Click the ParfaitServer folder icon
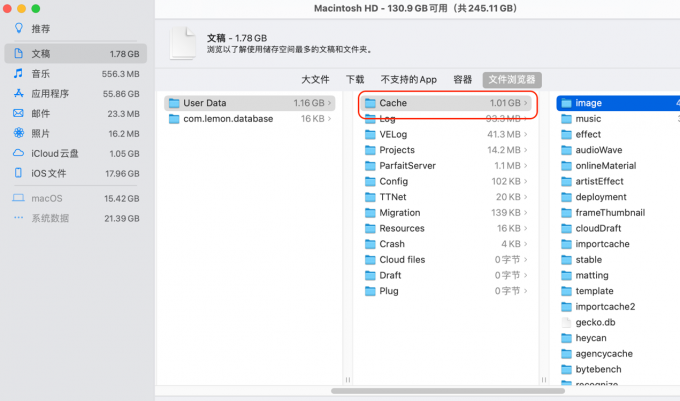The image size is (680, 401). coord(370,166)
